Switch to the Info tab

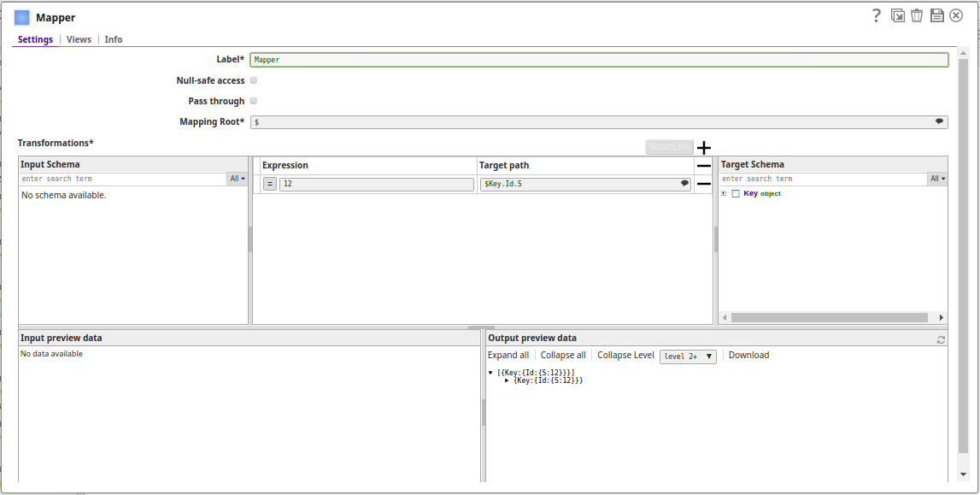click(113, 39)
